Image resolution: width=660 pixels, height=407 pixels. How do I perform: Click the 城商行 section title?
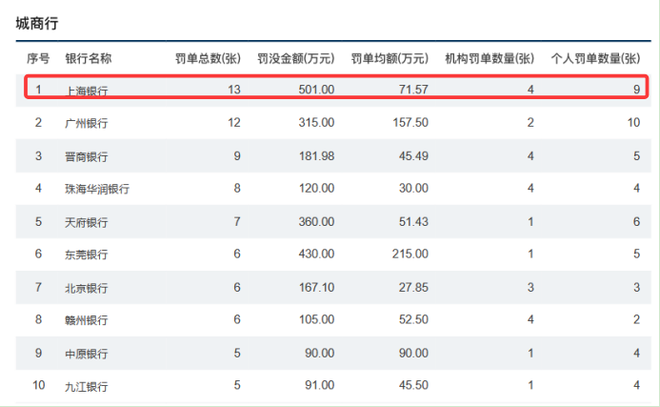[x=35, y=23]
